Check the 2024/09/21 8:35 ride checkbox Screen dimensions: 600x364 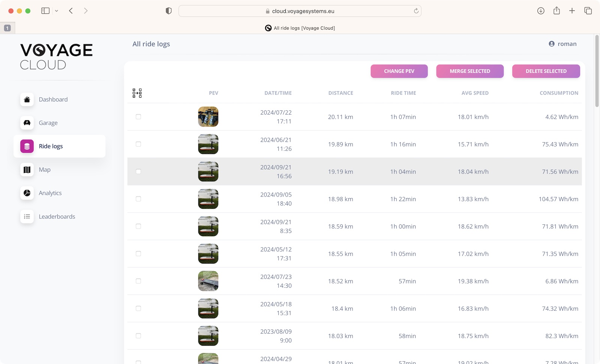[x=138, y=226]
